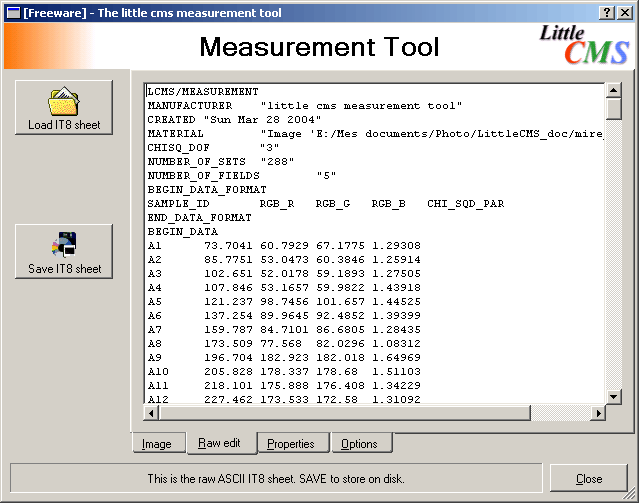This screenshot has height=503, width=639.
Task: Click the A4 row value 107.846
Action: (x=228, y=287)
